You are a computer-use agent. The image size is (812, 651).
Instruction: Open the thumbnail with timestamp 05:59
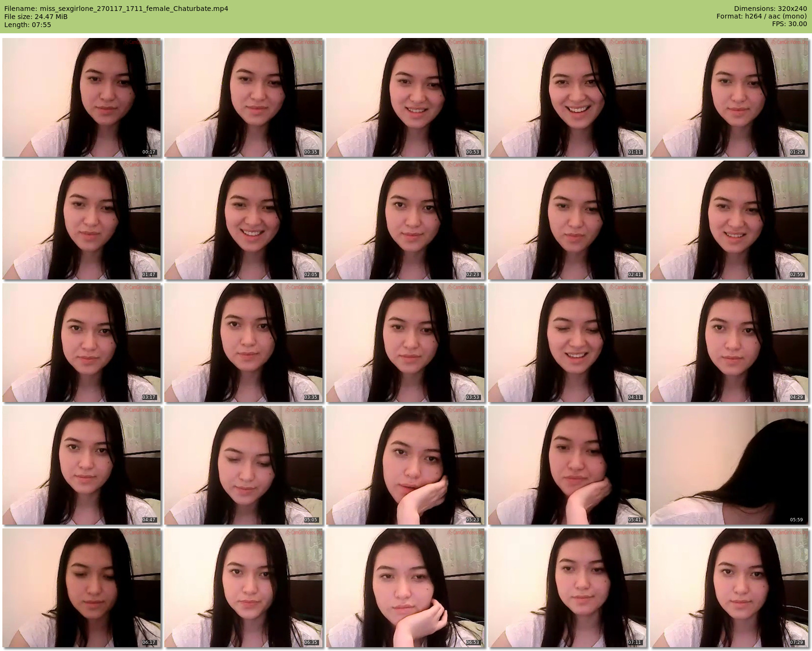click(729, 465)
